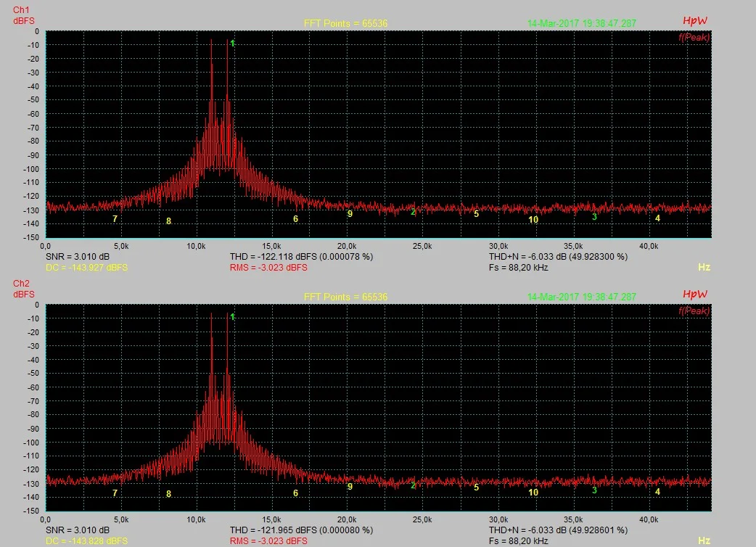756x547 pixels.
Task: Click harmonic marker 3 in Ch1 plot
Action: [594, 217]
